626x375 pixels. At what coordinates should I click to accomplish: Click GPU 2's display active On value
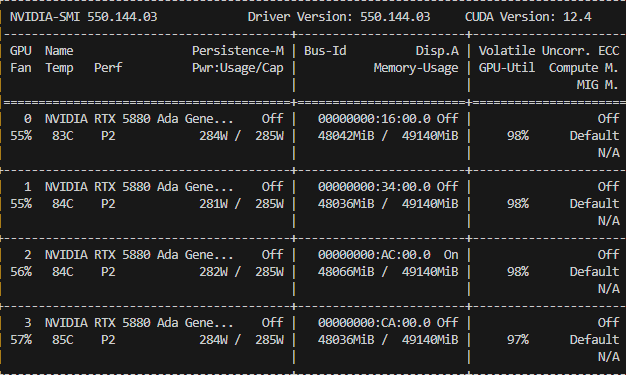coord(451,254)
